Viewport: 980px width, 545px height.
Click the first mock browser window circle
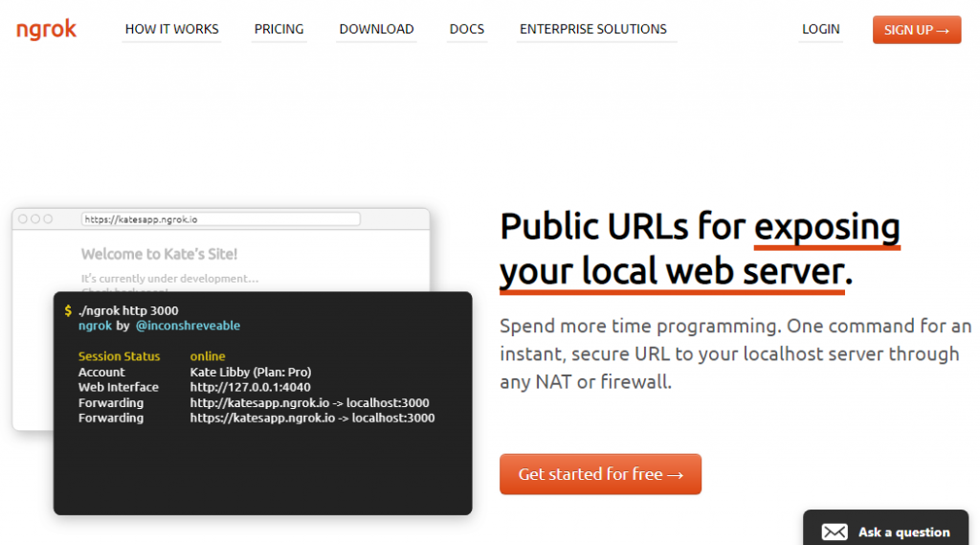click(23, 219)
